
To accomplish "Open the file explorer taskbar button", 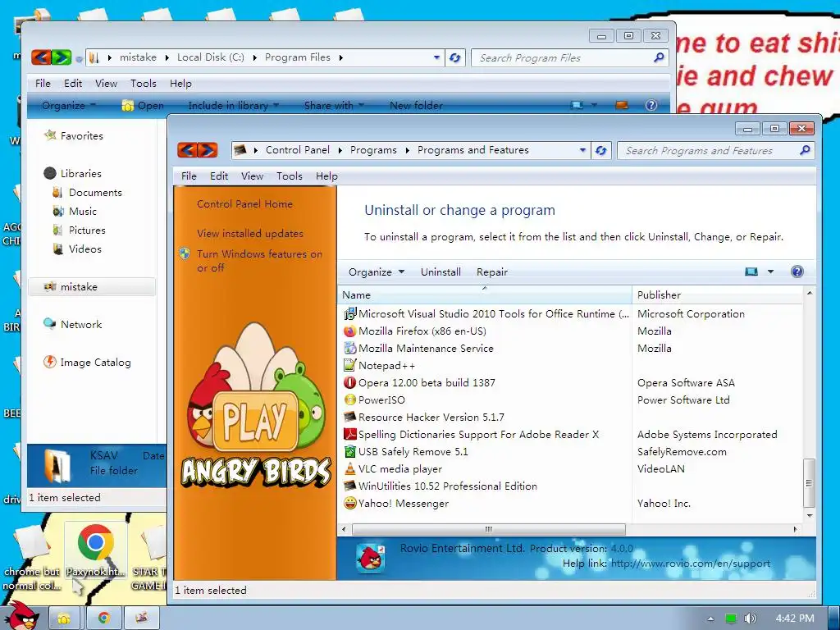I will (64, 618).
